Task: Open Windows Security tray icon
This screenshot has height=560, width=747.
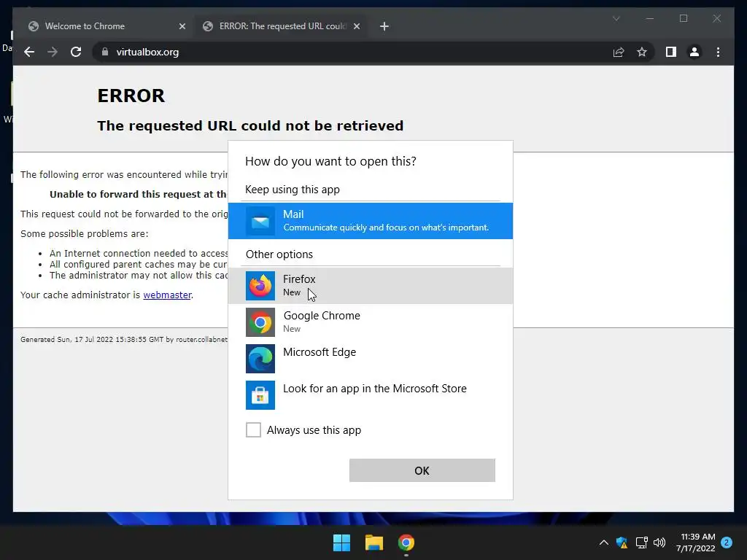Action: coord(622,542)
